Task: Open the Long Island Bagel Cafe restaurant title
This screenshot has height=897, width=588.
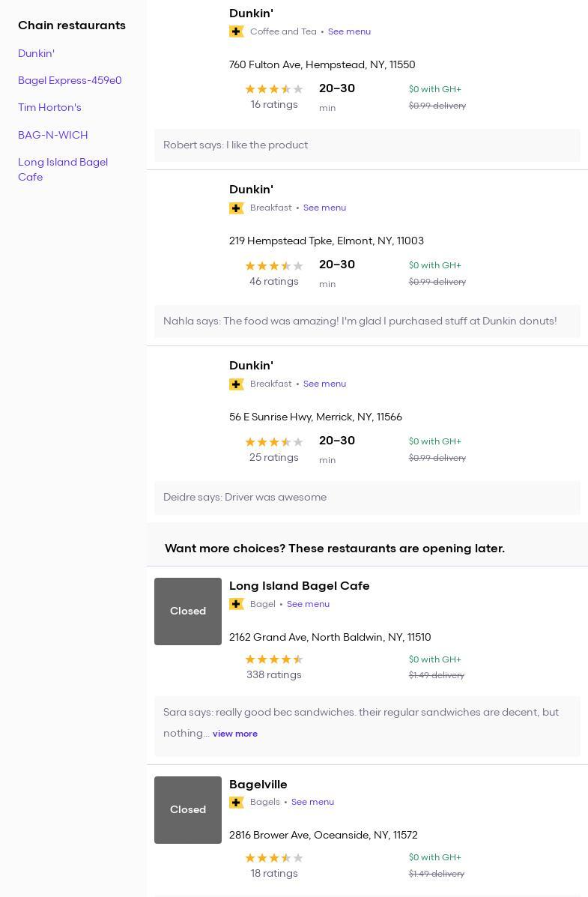Action: click(299, 586)
